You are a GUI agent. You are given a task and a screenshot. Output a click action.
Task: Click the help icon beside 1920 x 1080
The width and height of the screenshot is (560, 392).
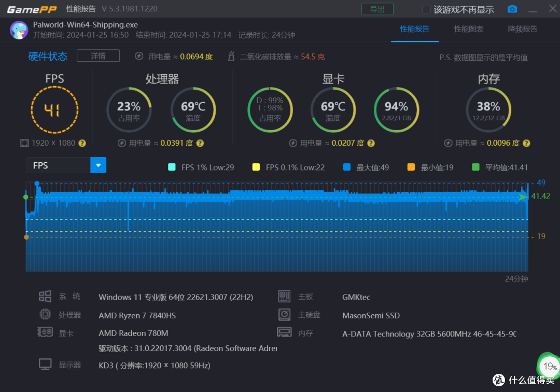click(x=82, y=143)
